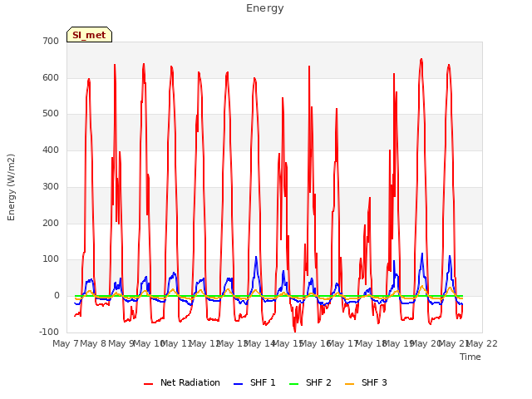Click the May 8 x-axis tick label
Screen dimensions: 532x399
pyautogui.click(x=93, y=343)
